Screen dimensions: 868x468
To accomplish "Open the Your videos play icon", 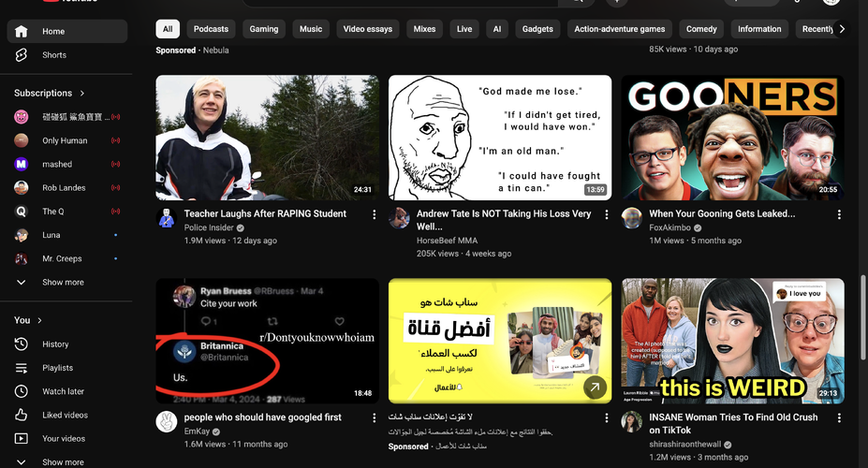I will click(21, 439).
